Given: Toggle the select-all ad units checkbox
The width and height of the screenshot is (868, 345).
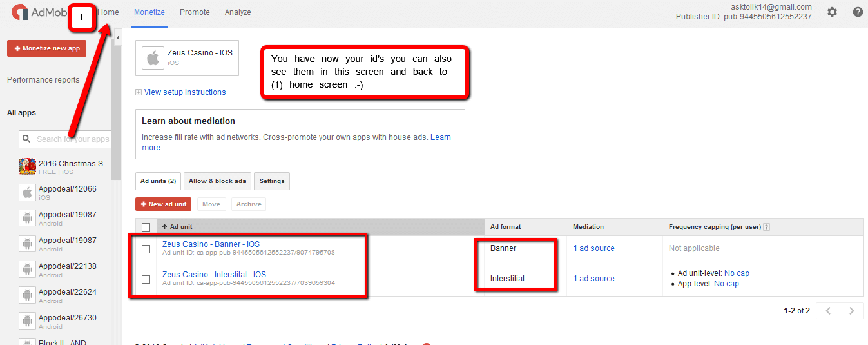Looking at the screenshot, I should tap(146, 227).
